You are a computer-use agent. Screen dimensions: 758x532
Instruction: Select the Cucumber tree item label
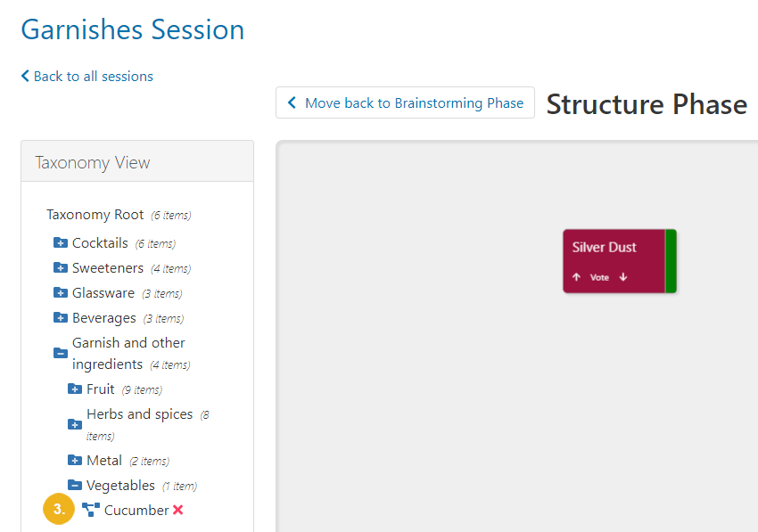pos(136,511)
